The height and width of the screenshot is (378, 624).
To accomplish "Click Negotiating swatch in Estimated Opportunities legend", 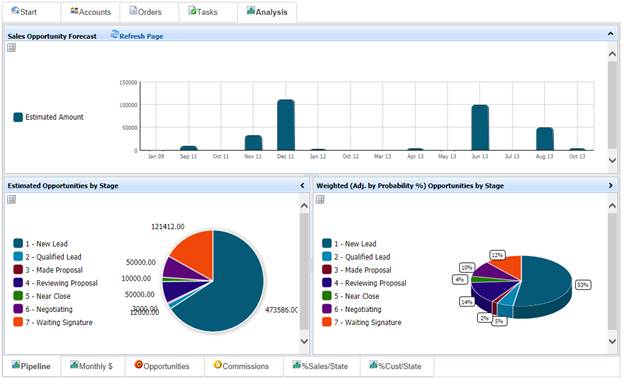I will tap(18, 309).
